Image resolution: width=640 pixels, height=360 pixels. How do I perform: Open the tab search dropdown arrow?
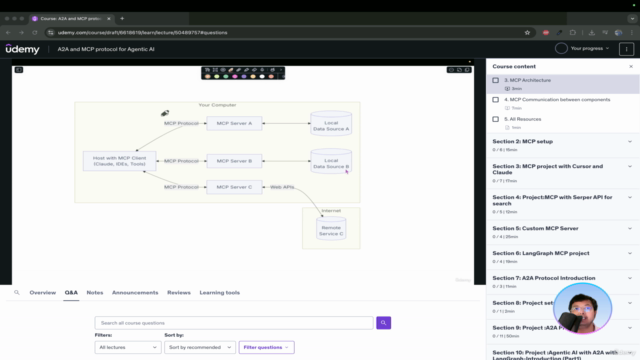pyautogui.click(x=632, y=19)
